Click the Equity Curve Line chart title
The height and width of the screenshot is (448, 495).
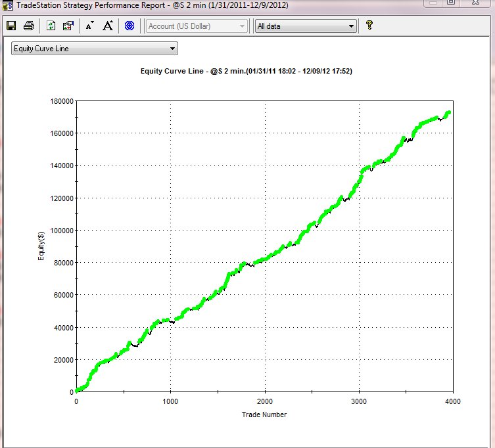(247, 71)
